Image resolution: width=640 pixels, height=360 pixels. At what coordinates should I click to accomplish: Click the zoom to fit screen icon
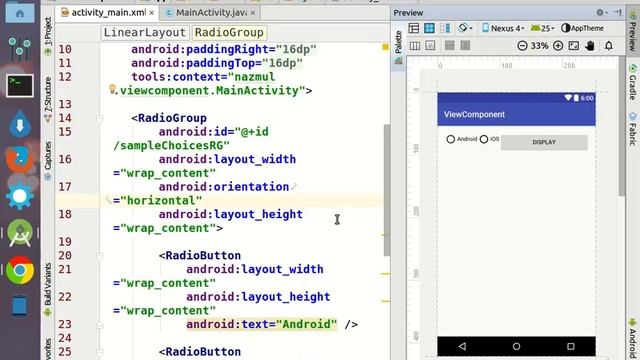tap(573, 46)
